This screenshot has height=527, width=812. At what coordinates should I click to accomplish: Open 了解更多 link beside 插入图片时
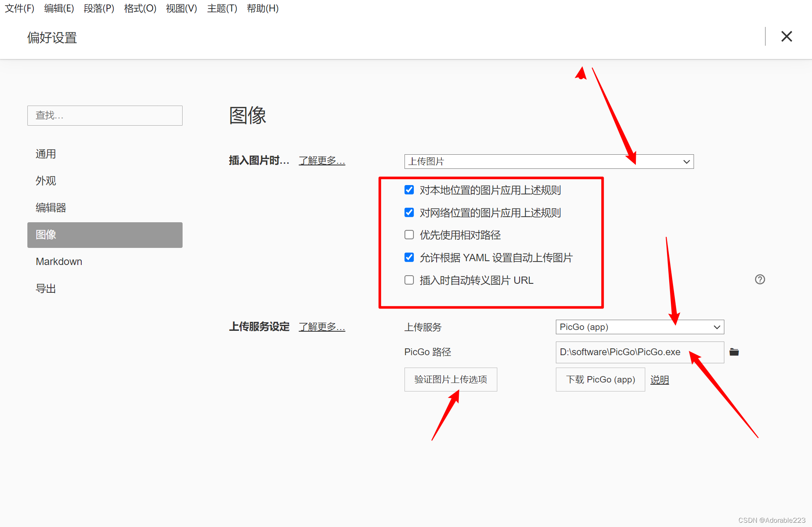point(322,161)
